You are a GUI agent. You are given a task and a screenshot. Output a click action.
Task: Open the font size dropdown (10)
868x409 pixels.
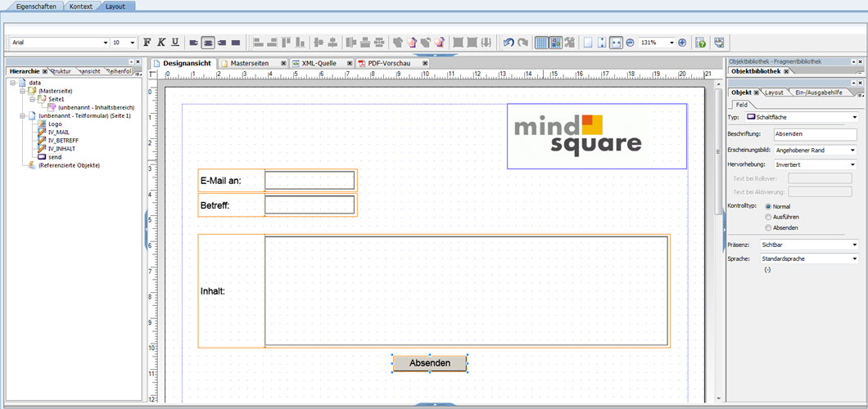[x=133, y=43]
